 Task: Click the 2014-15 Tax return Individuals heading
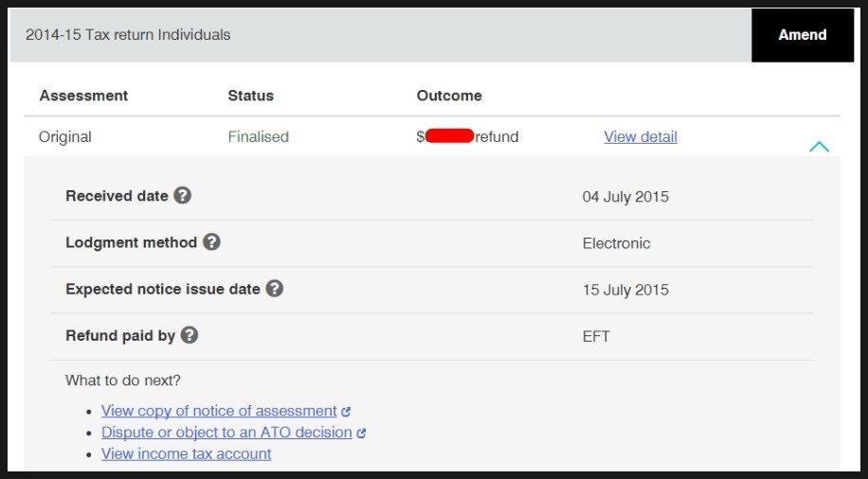click(128, 35)
